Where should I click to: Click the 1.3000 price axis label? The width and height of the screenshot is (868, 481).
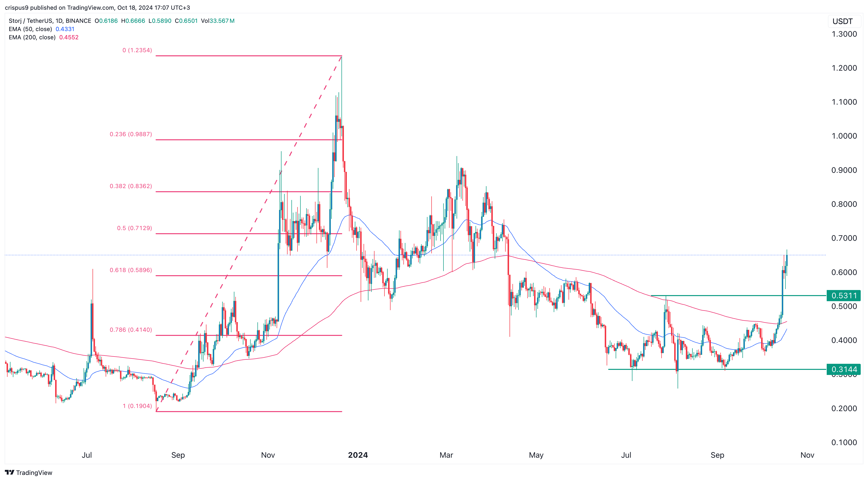click(844, 34)
